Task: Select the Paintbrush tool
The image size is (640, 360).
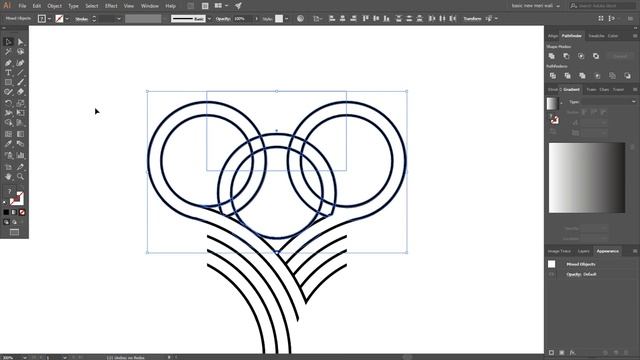Action: coord(20,82)
